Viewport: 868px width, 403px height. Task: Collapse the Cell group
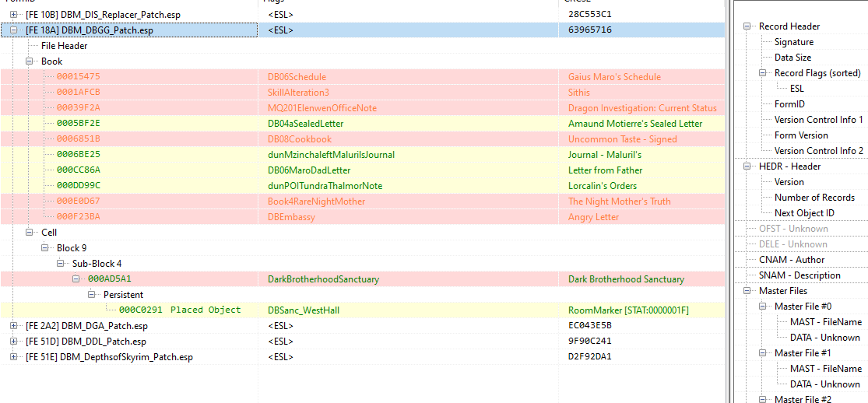pos(30,233)
